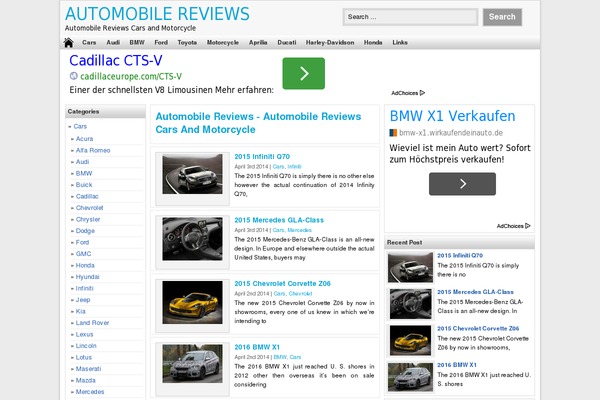Open 2015 Infiniti Q70 in Recent Post
600x400 pixels.
[460, 255]
